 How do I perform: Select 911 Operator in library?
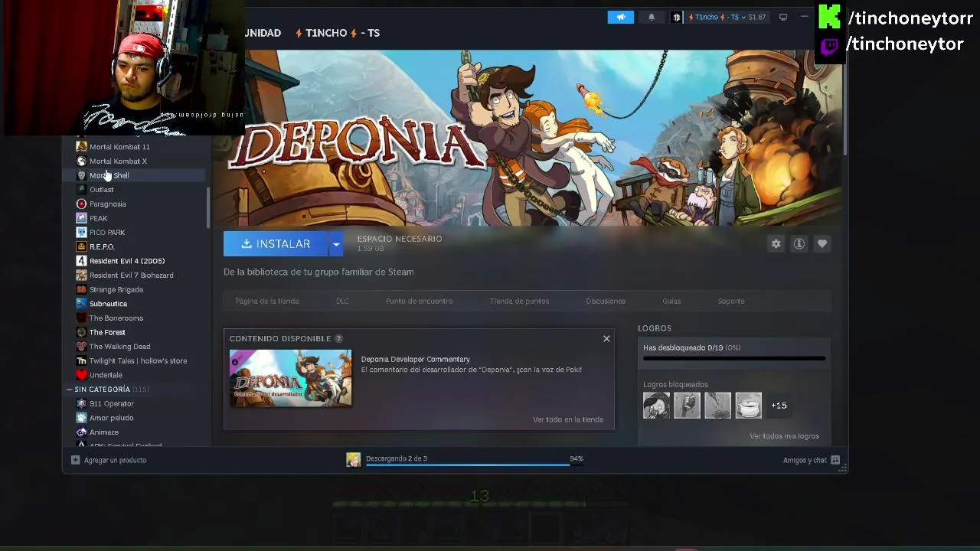(112, 404)
